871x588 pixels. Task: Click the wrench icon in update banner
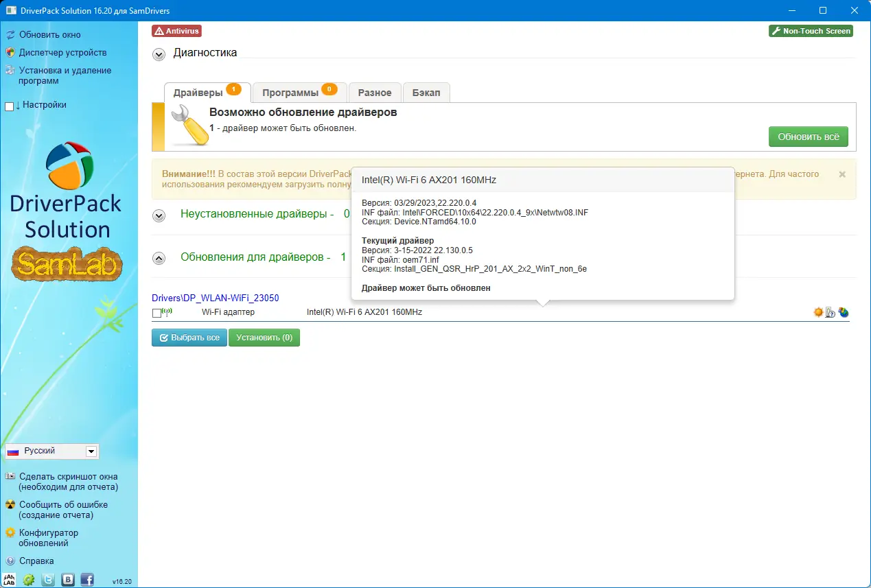click(189, 125)
